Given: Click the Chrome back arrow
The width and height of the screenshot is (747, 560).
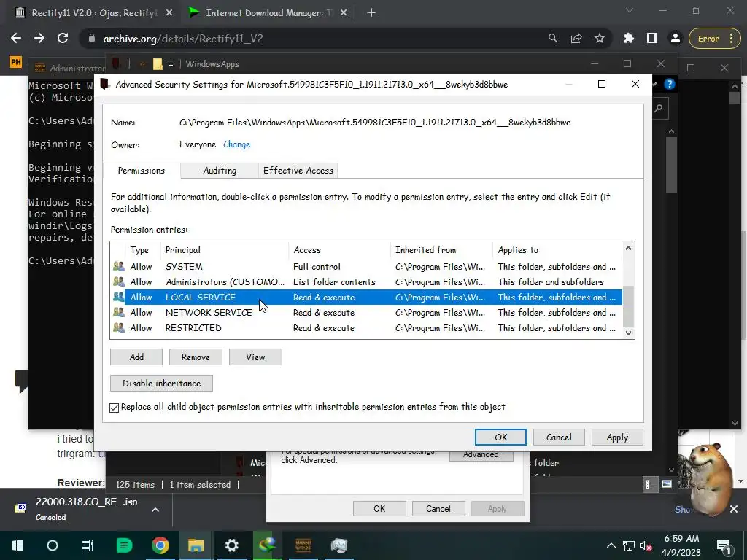Looking at the screenshot, I should click(x=16, y=39).
